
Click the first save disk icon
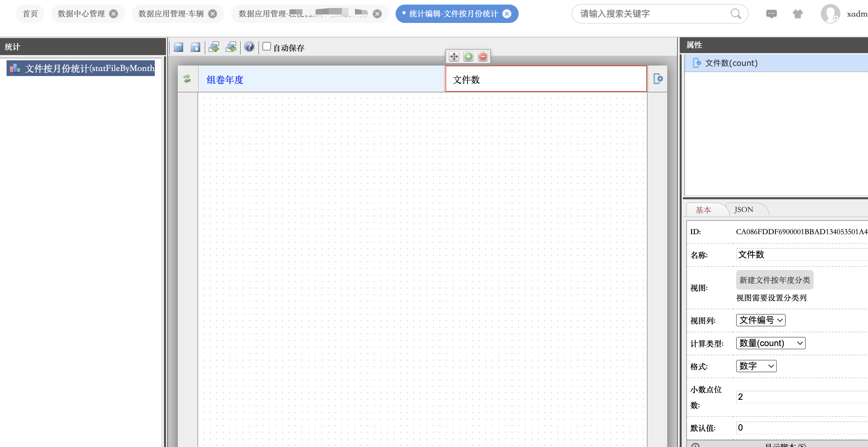click(x=178, y=47)
